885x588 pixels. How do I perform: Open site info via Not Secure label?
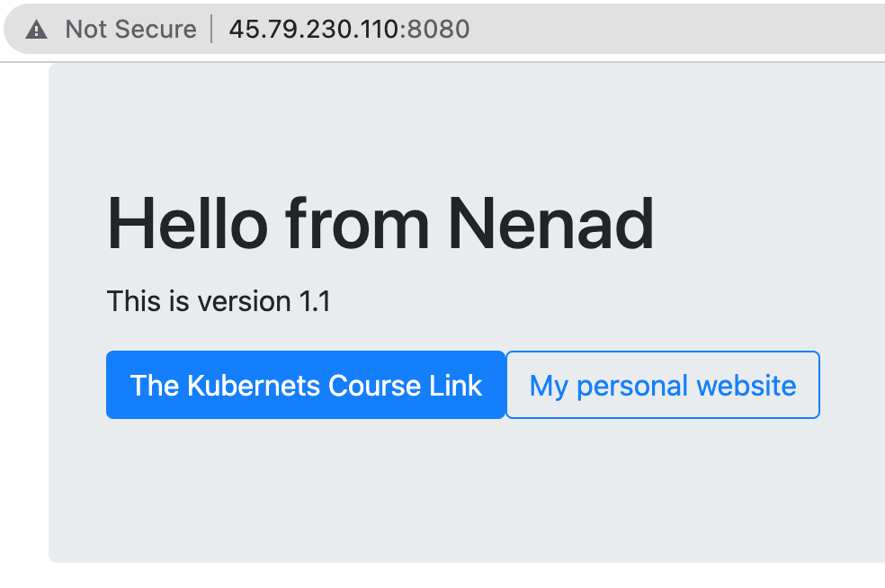pos(130,30)
